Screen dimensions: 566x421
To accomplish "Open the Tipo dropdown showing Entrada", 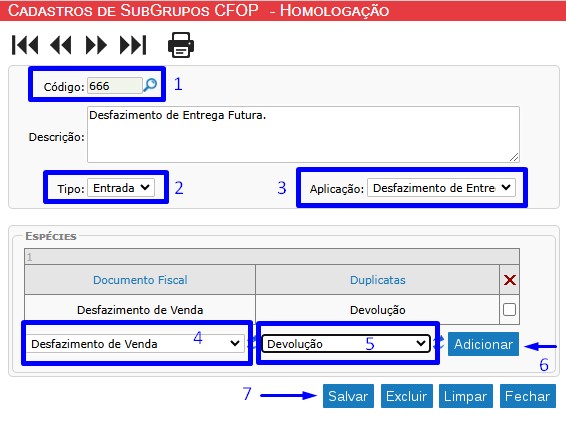I will tap(121, 188).
